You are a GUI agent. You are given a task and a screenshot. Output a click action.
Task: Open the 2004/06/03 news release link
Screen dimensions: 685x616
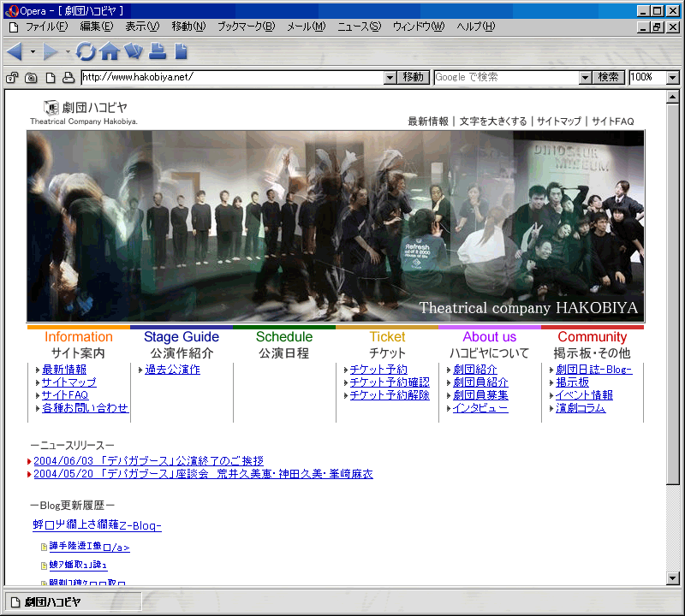[148, 460]
